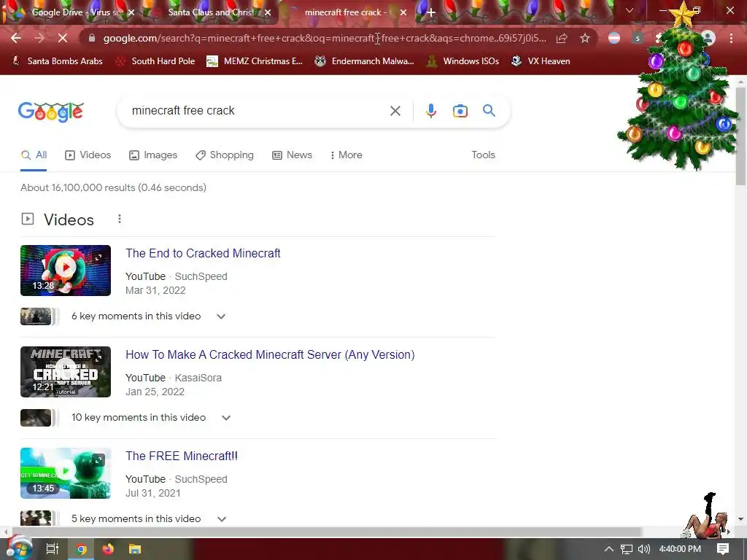Open Santa Bombs Arabs bookmark
Image resolution: width=747 pixels, height=560 pixels.
57,61
